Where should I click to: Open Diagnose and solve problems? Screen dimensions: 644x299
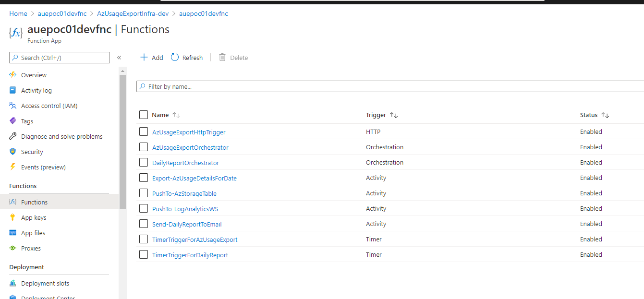tap(62, 136)
